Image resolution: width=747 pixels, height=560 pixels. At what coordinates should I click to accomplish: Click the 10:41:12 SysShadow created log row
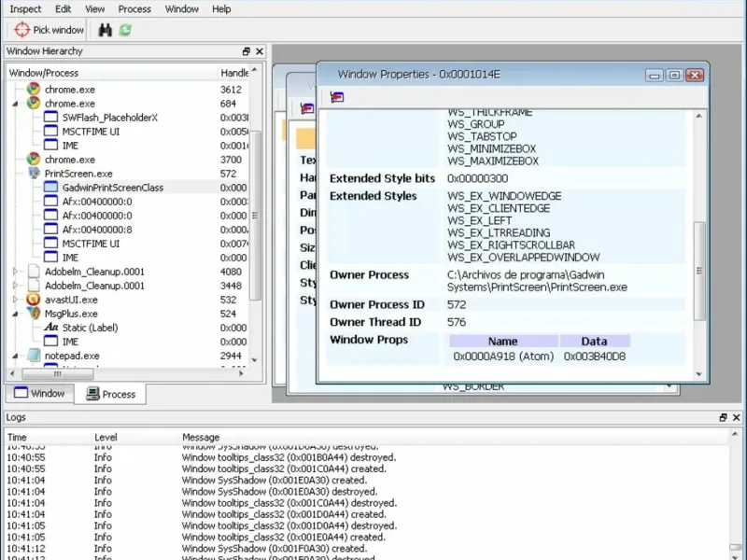click(x=367, y=549)
